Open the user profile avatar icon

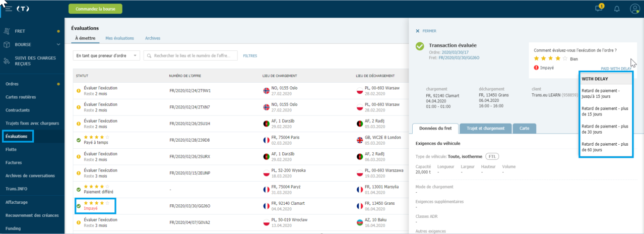634,9
